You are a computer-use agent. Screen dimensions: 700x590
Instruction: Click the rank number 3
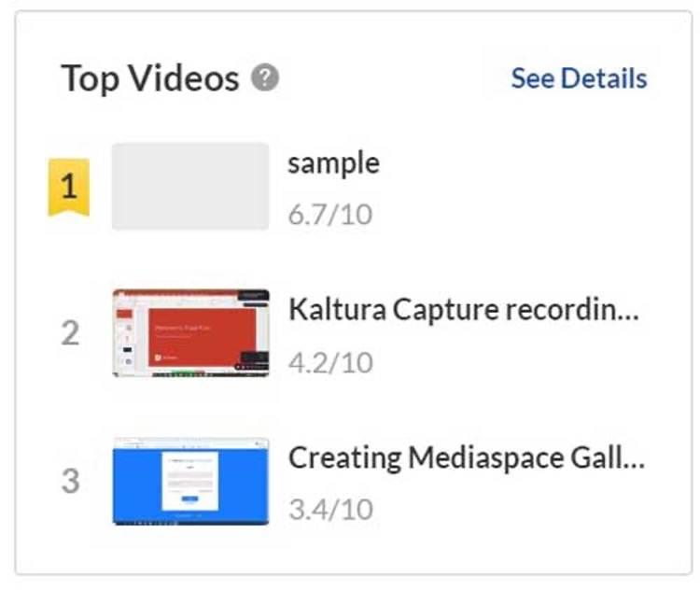click(x=70, y=482)
